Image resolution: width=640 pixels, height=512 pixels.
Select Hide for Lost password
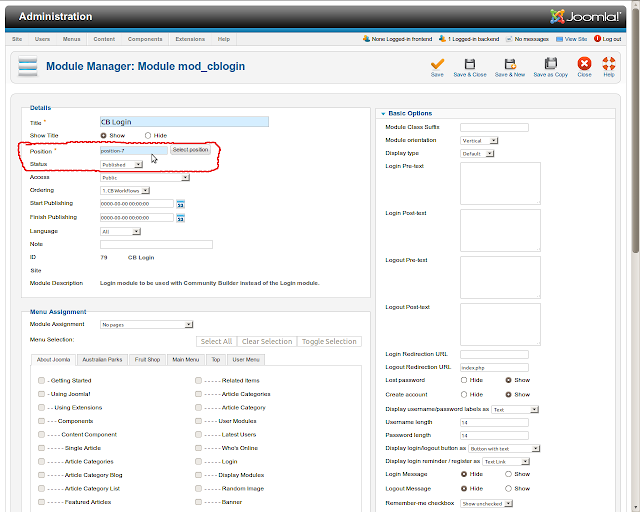click(x=464, y=380)
